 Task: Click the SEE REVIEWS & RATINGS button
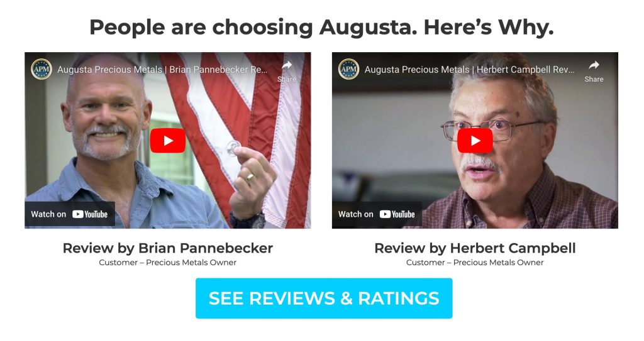click(x=324, y=298)
